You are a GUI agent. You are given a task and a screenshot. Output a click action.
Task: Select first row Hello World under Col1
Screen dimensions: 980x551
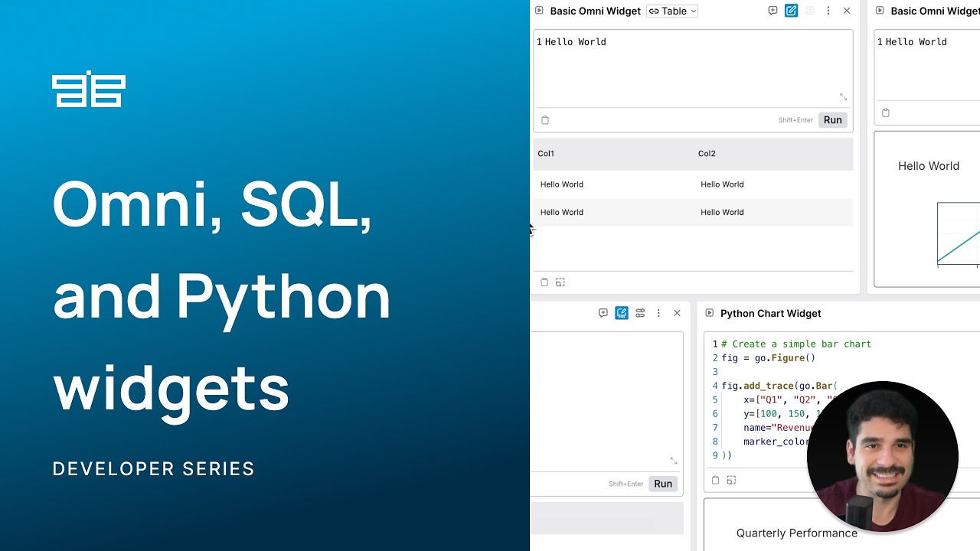[x=561, y=184]
